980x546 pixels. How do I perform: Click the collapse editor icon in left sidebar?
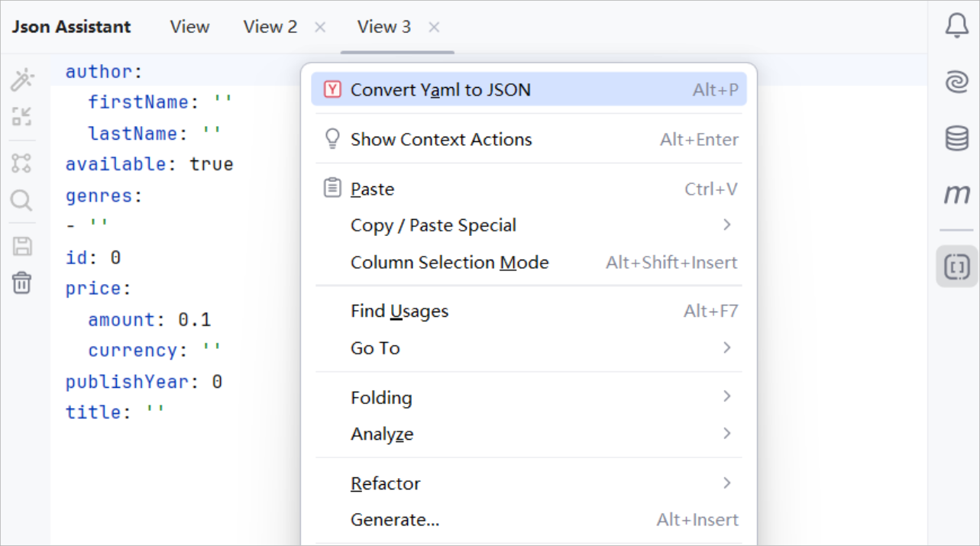(22, 116)
